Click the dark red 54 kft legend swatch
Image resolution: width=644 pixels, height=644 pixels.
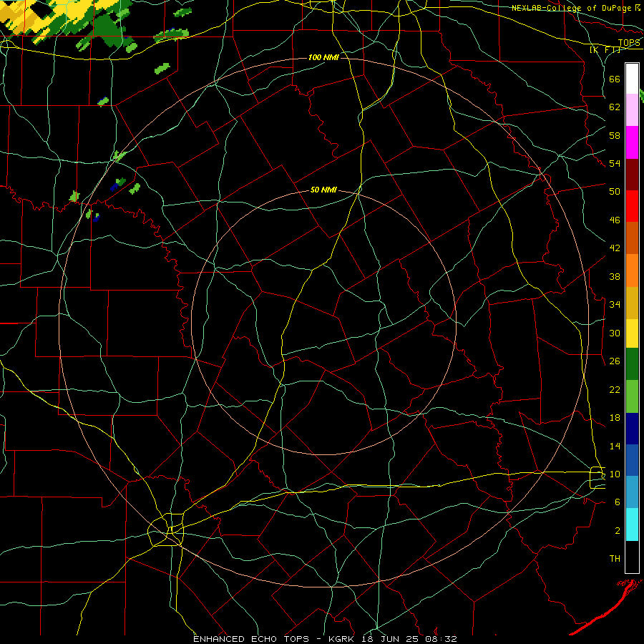[632, 174]
